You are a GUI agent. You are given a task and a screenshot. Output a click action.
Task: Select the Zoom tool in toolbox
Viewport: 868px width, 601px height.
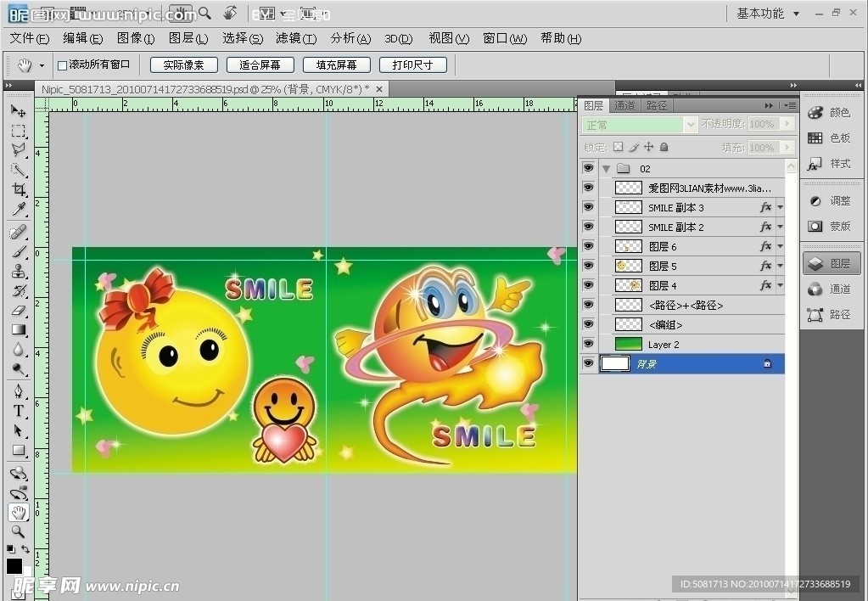(19, 531)
